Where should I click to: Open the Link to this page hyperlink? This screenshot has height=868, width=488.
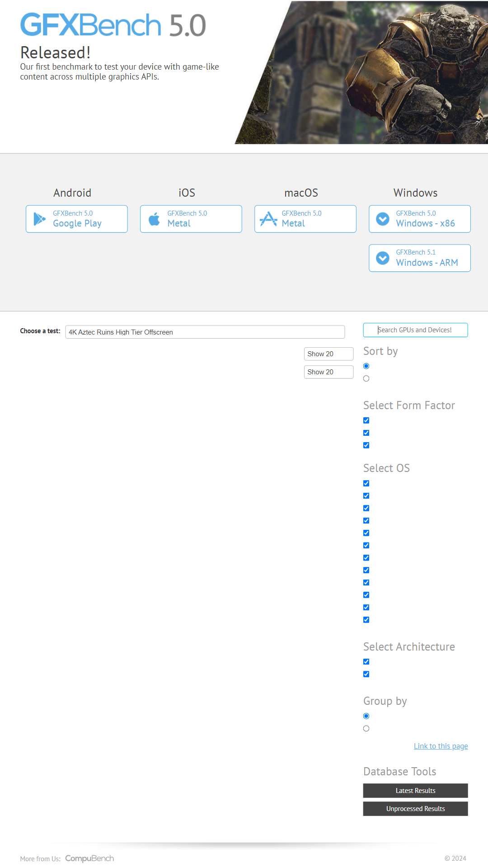(x=441, y=746)
